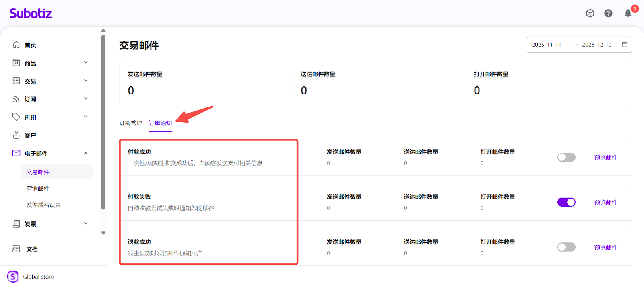Click the sidebar vertical scrollbar
The image size is (644, 287).
tap(103, 121)
